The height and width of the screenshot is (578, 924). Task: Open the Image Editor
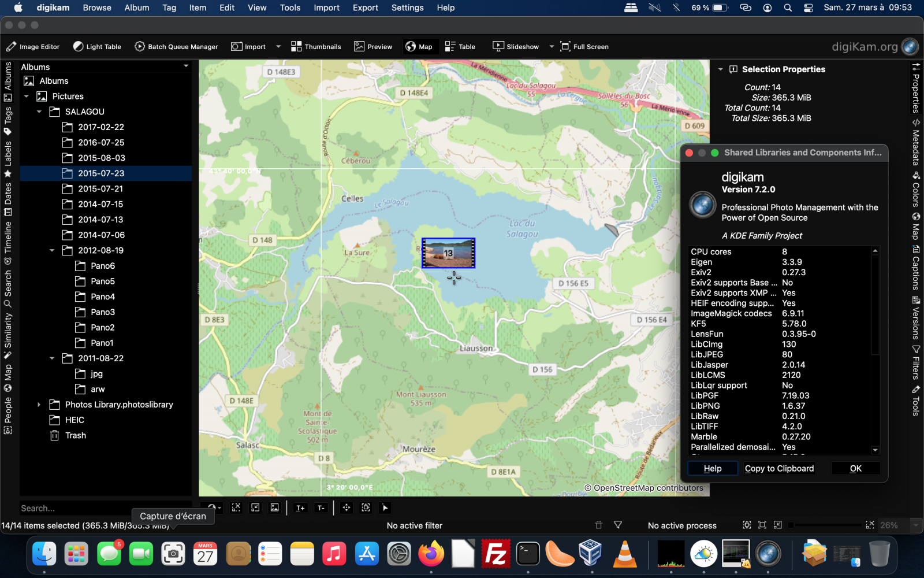(x=33, y=46)
